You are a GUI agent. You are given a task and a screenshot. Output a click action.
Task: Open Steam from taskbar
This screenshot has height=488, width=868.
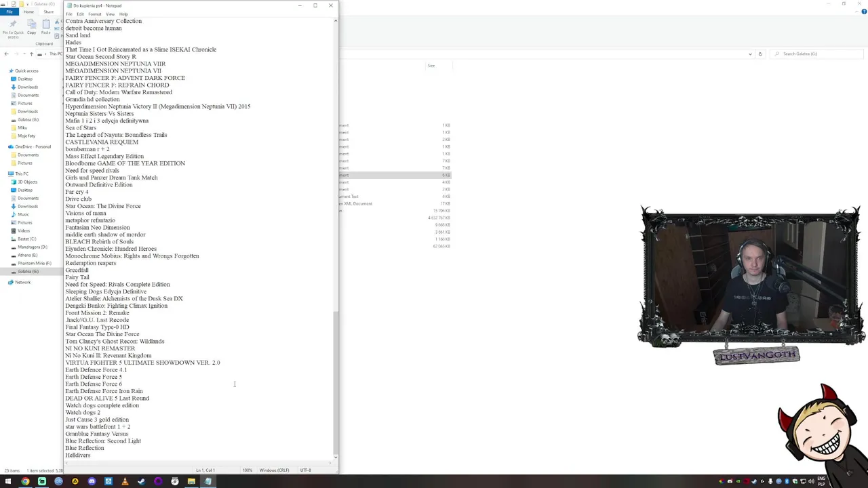click(x=142, y=481)
